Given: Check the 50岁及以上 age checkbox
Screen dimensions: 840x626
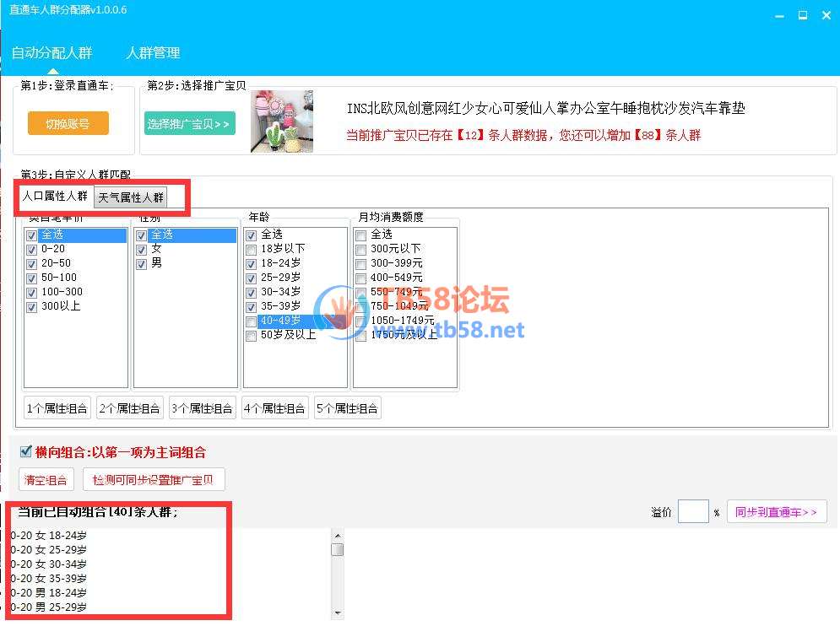Looking at the screenshot, I should (252, 336).
